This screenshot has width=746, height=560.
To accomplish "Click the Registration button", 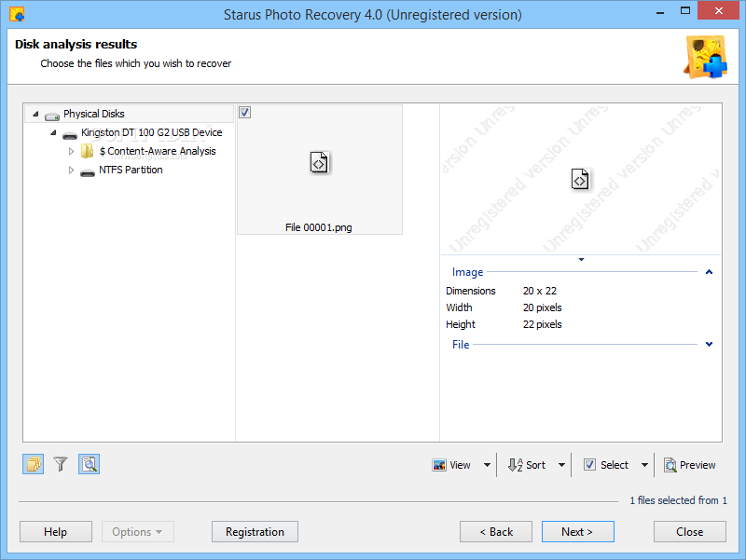I will (x=255, y=531).
